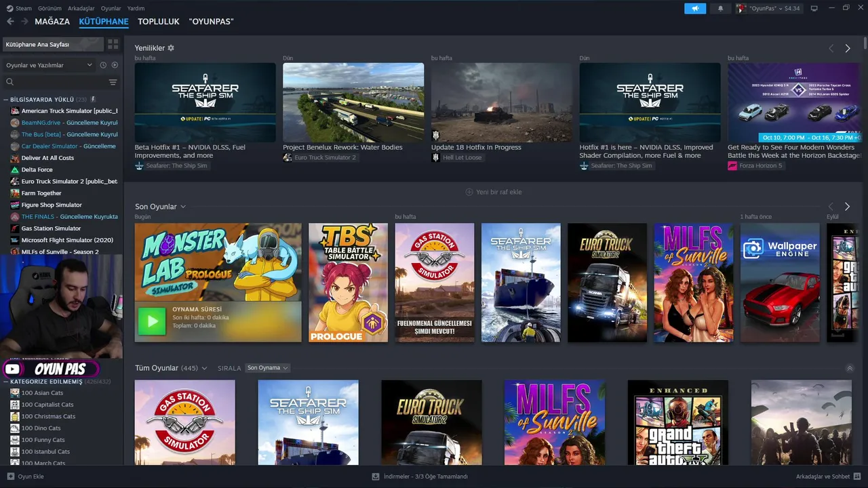This screenshot has height=488, width=868.
Task: Open the "OYUNPAS" profile tab
Action: [211, 22]
